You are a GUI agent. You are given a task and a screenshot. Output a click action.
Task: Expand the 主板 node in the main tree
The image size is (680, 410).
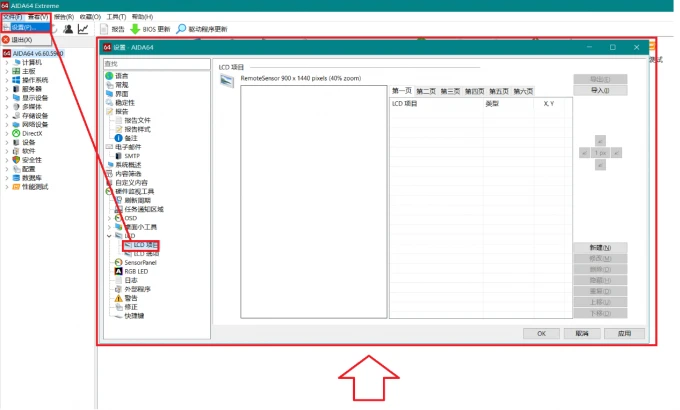pyautogui.click(x=7, y=71)
